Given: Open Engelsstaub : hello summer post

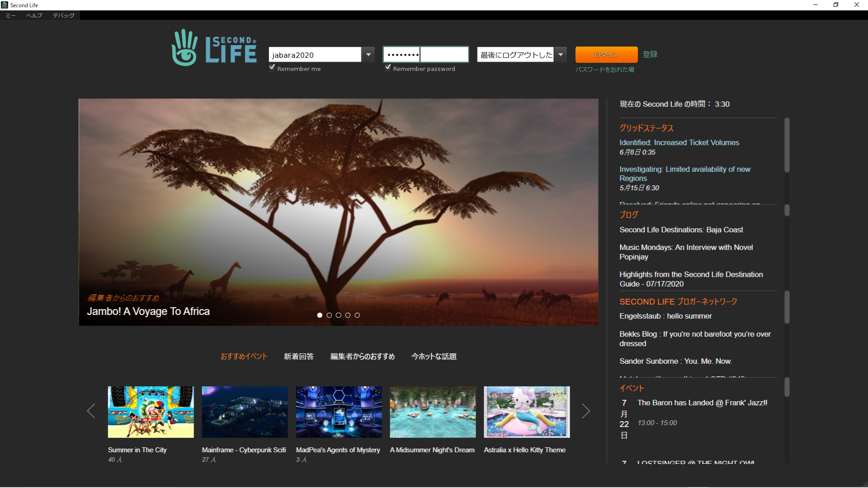Looking at the screenshot, I should [665, 316].
